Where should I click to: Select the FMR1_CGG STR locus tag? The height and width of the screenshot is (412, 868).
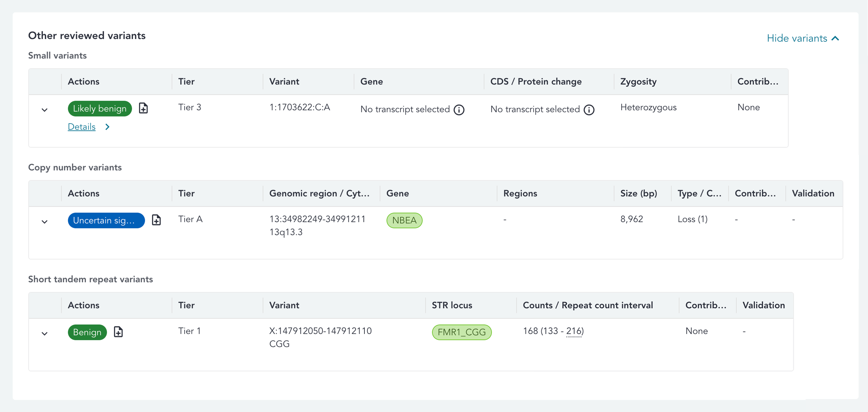coord(461,332)
